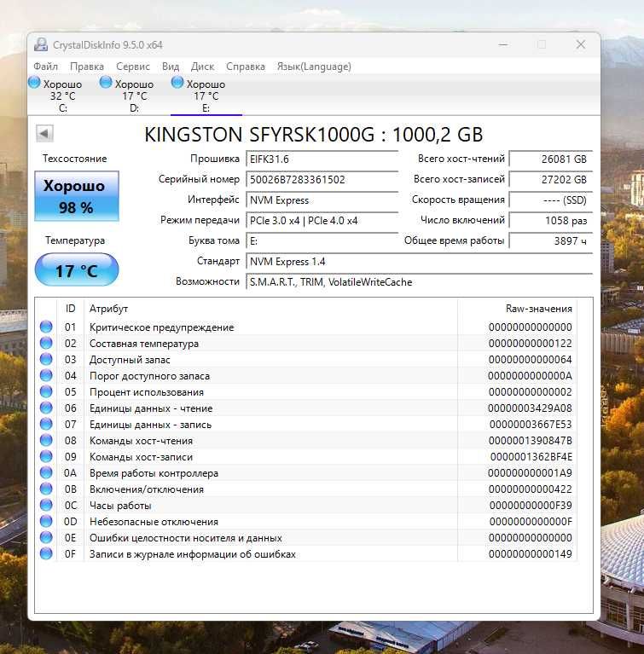The height and width of the screenshot is (654, 644).
Task: Click the total host writes value 27202 GB
Action: click(x=551, y=179)
